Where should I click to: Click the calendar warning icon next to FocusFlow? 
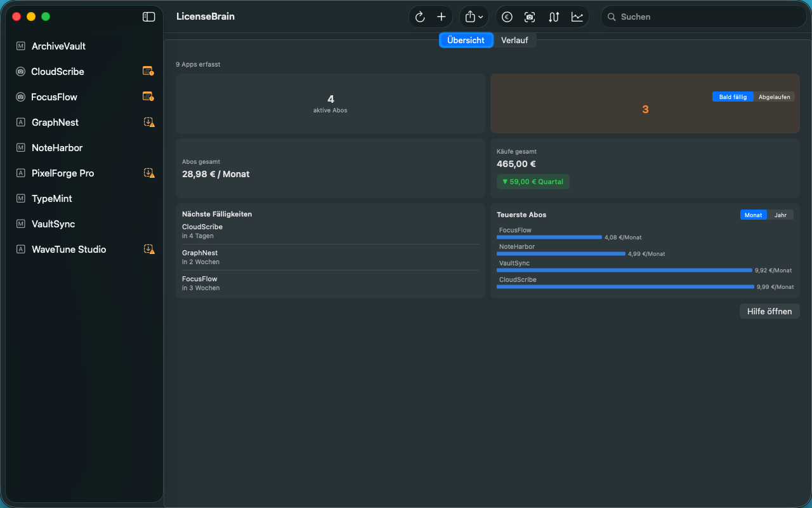point(148,97)
